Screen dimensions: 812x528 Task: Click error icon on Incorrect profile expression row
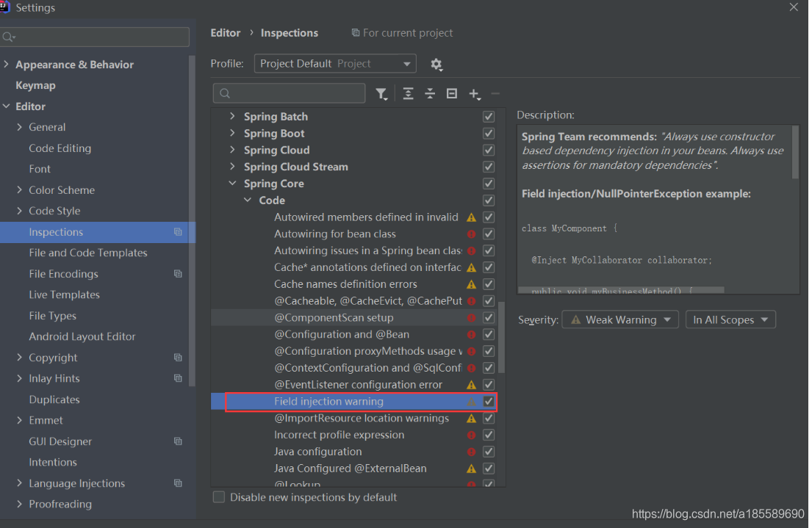(471, 435)
